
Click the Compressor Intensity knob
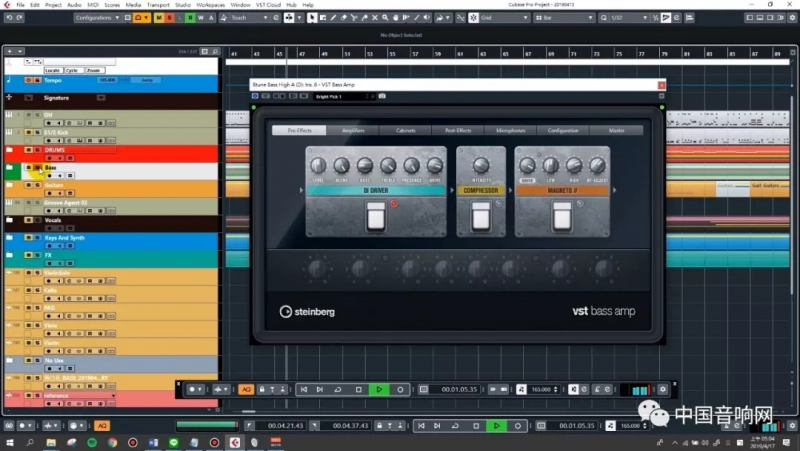click(x=481, y=165)
